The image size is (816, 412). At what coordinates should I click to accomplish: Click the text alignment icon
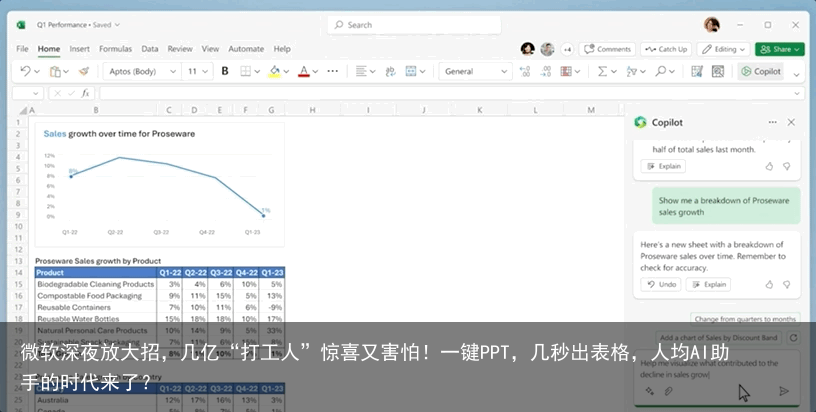coord(361,71)
